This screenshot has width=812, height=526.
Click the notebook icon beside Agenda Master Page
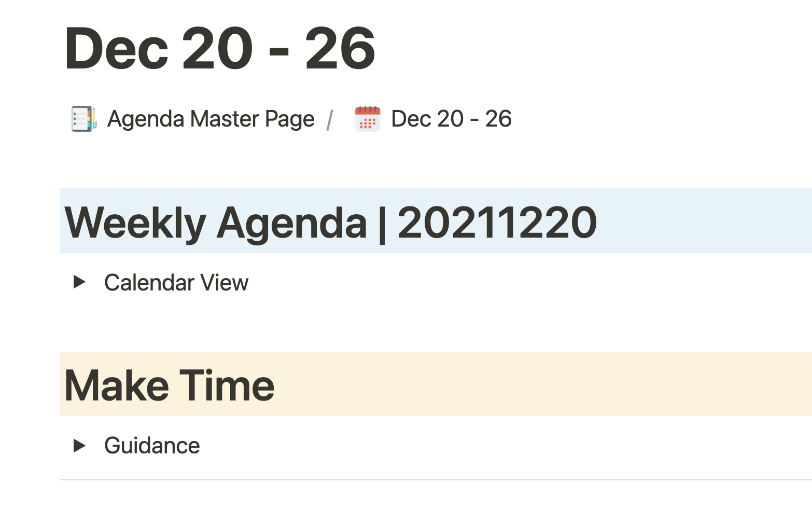83,119
